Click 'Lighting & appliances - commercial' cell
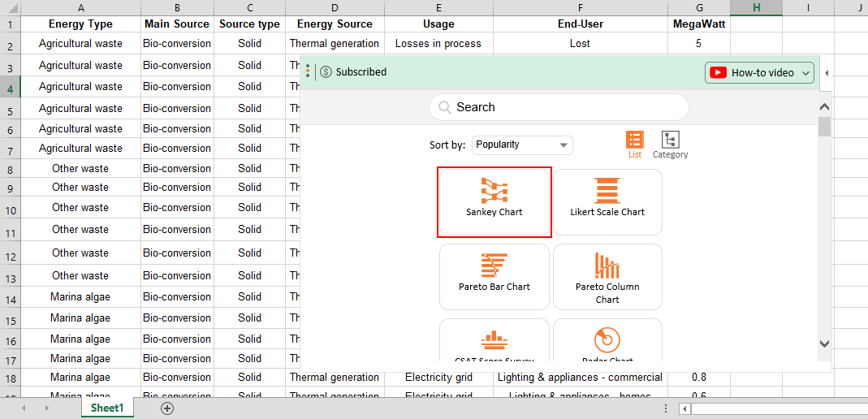 [580, 377]
